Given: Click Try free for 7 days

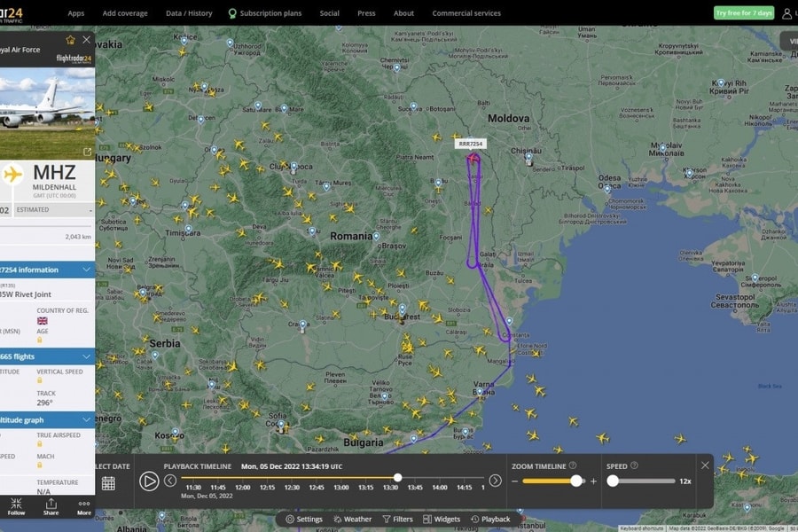Looking at the screenshot, I should pos(744,12).
